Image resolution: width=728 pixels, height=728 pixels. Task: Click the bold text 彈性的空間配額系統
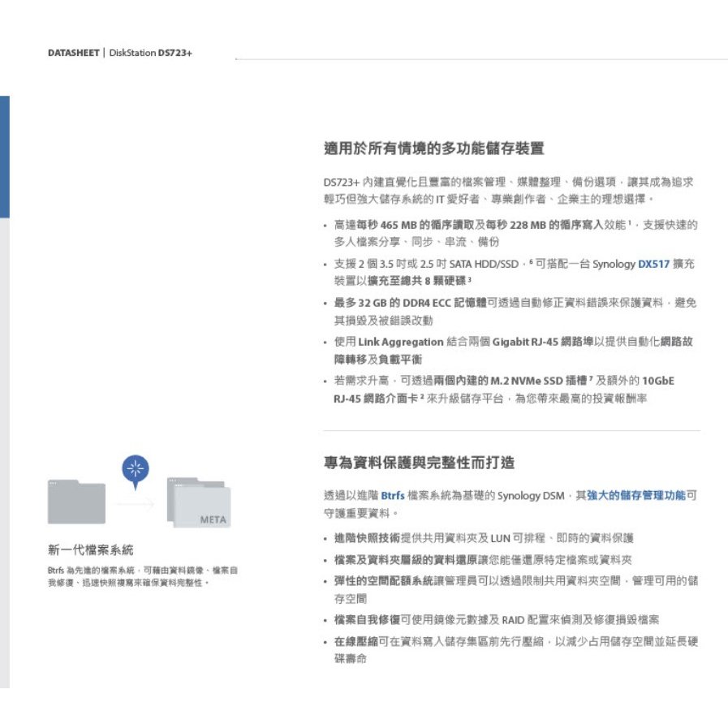pyautogui.click(x=384, y=581)
